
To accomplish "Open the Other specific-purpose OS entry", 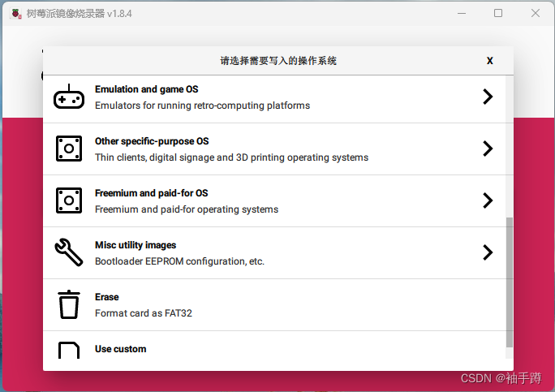I will [x=274, y=149].
